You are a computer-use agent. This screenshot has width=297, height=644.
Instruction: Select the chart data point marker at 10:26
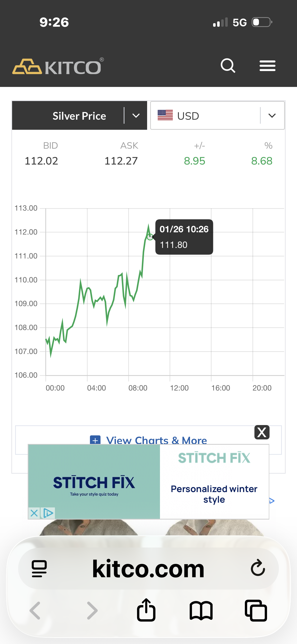tap(150, 237)
